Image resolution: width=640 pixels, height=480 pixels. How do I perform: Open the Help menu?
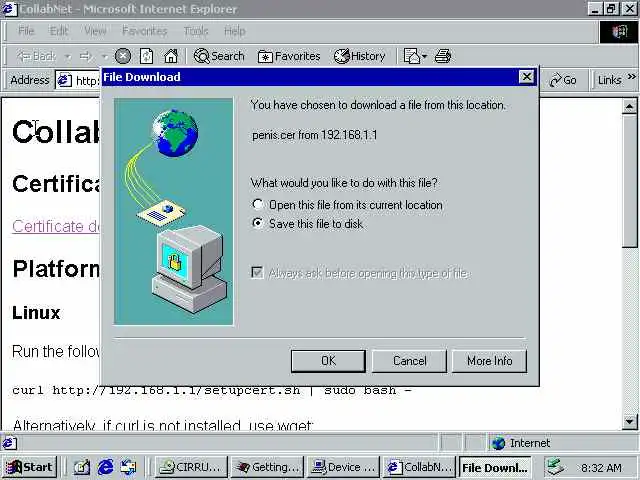coord(235,31)
